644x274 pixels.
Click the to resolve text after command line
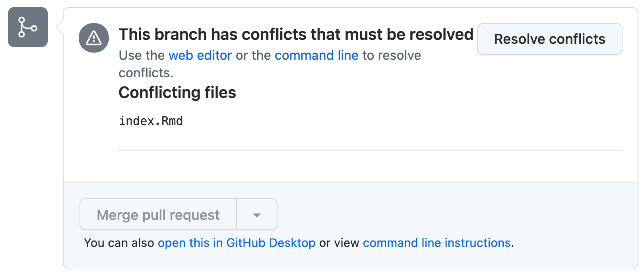point(392,55)
